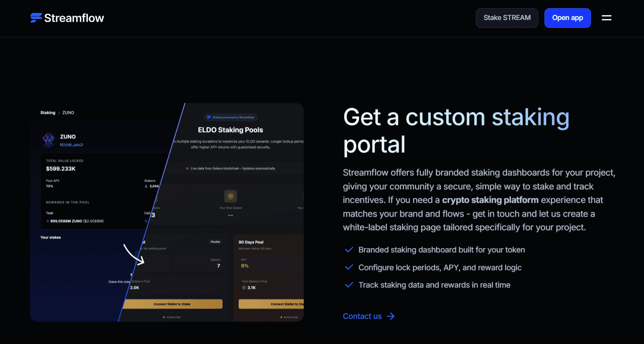The width and height of the screenshot is (644, 344).
Task: Click the coin icon beside 3.1K
Action: pos(243,288)
